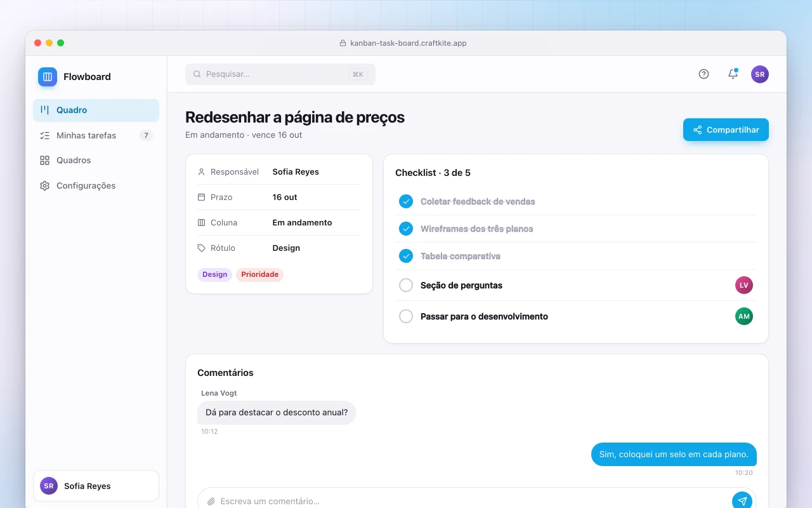This screenshot has width=812, height=508.
Task: Open Minhas tarefas in sidebar
Action: click(x=96, y=135)
